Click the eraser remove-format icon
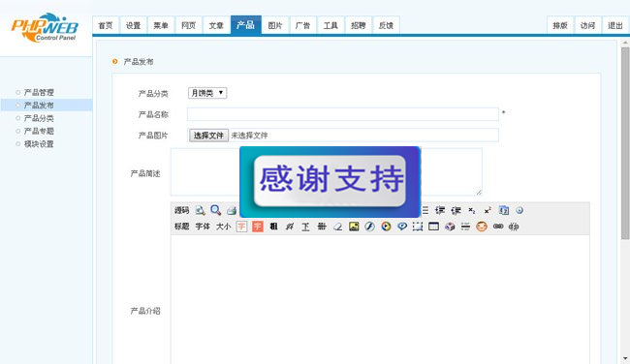630x364 pixels. [338, 227]
